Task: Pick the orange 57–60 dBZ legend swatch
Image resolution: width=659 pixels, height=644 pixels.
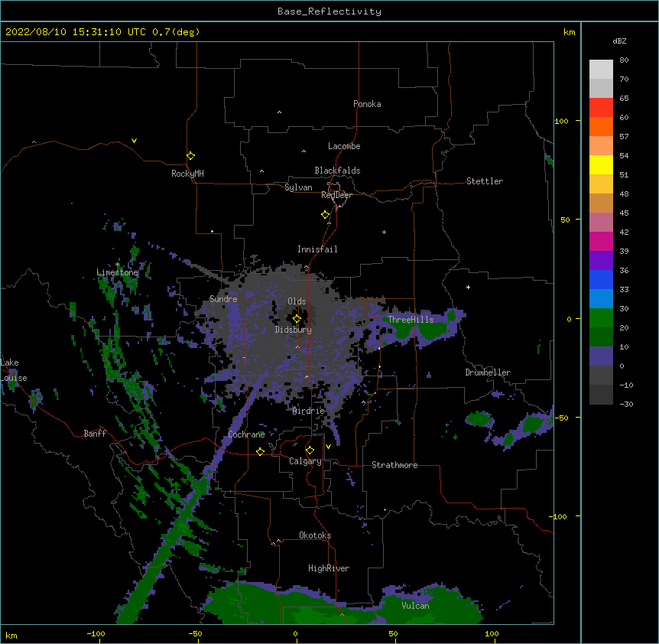Action: coord(601,126)
